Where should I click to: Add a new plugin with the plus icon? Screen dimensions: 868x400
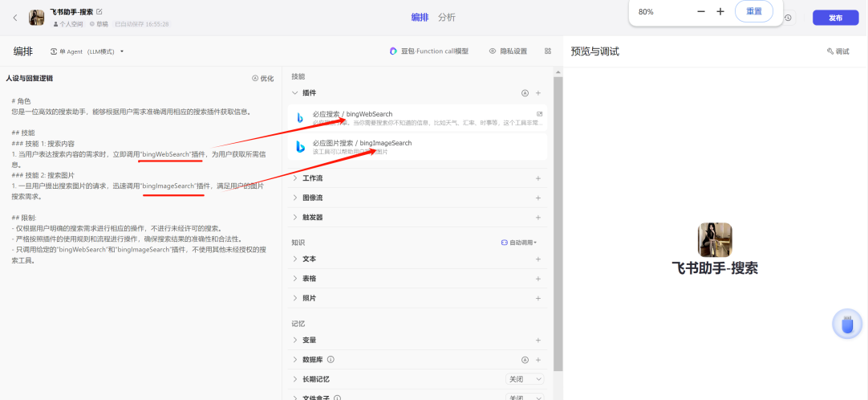coord(538,93)
